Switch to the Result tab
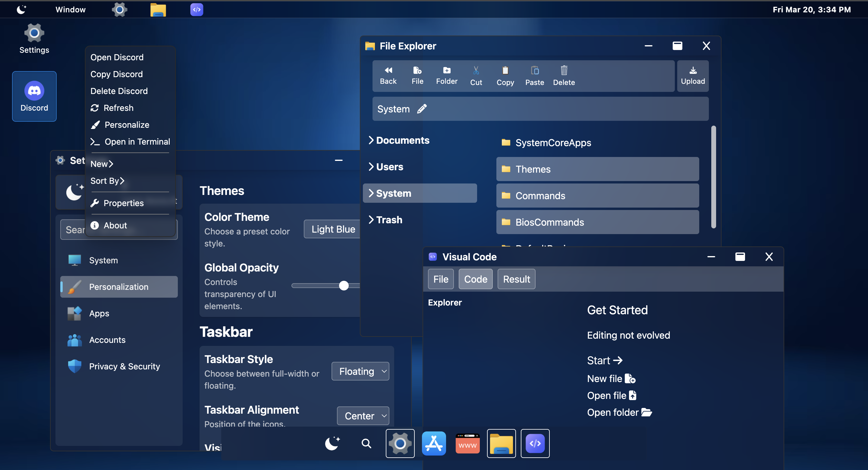The image size is (868, 470). tap(516, 279)
